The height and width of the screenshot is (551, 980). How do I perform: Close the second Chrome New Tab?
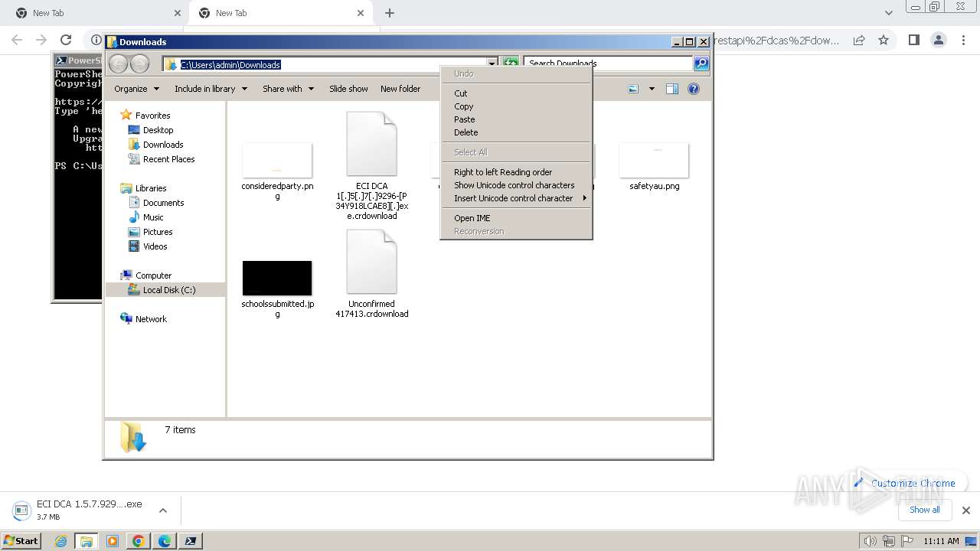click(361, 13)
